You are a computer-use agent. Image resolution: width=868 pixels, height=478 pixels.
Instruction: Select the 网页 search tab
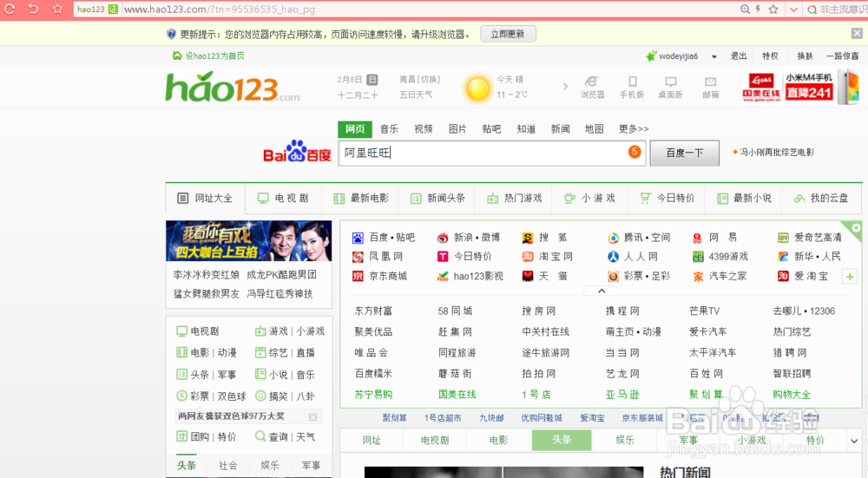point(355,129)
